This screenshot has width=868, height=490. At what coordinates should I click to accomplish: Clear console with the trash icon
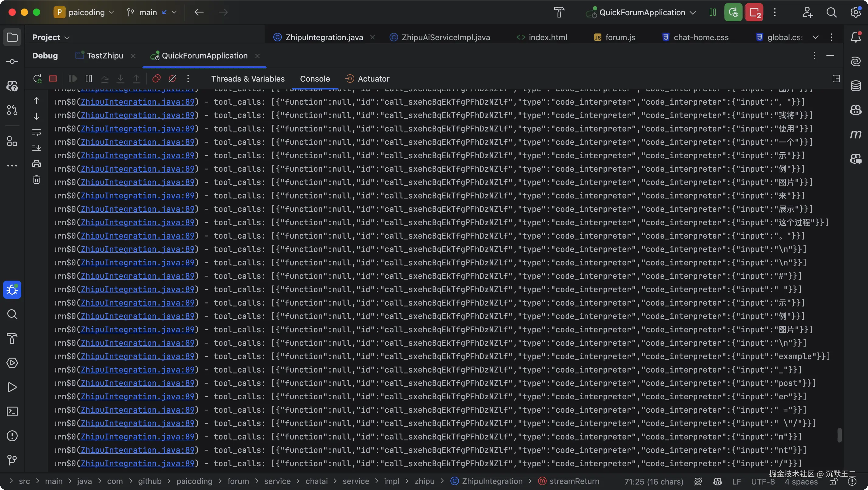coord(37,180)
